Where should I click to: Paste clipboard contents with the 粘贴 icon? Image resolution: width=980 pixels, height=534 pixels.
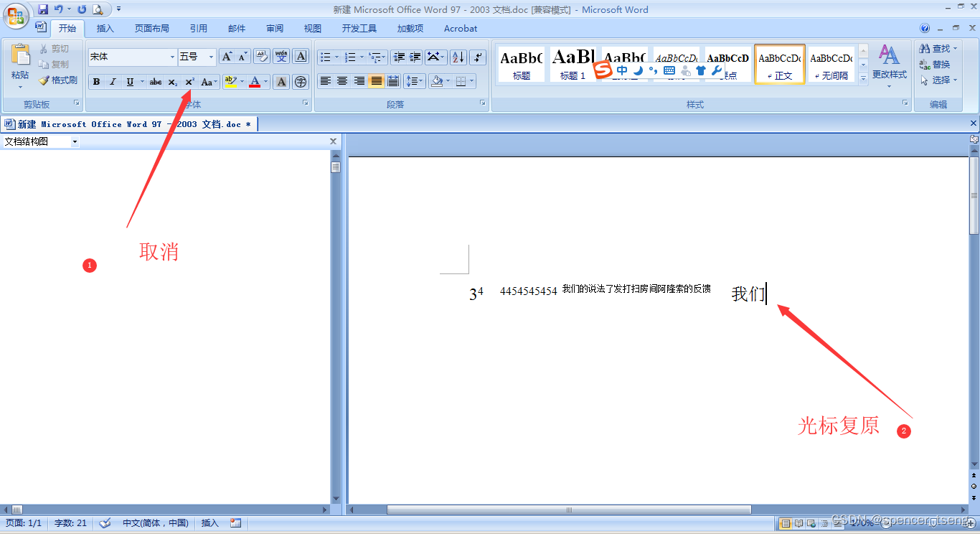20,56
